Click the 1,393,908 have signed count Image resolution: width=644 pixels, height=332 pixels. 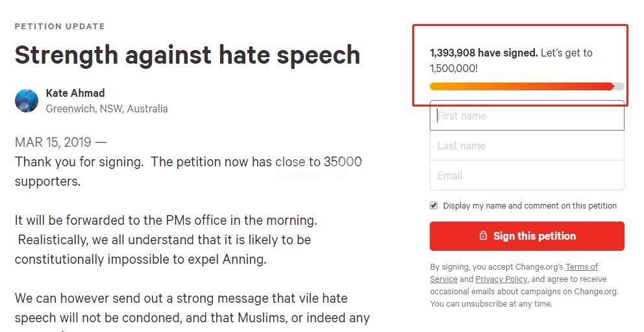click(x=484, y=53)
